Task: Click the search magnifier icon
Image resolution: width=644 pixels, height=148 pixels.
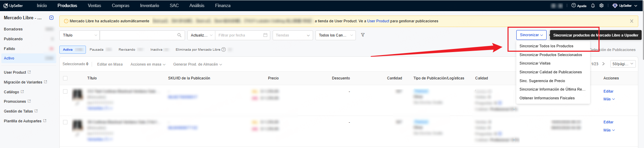Action: (x=179, y=35)
